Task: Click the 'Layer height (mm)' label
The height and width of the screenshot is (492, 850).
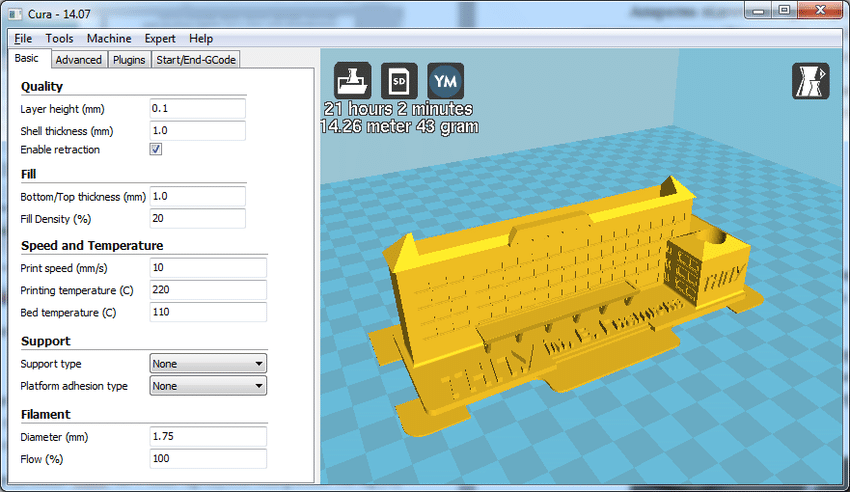Action: (62, 109)
